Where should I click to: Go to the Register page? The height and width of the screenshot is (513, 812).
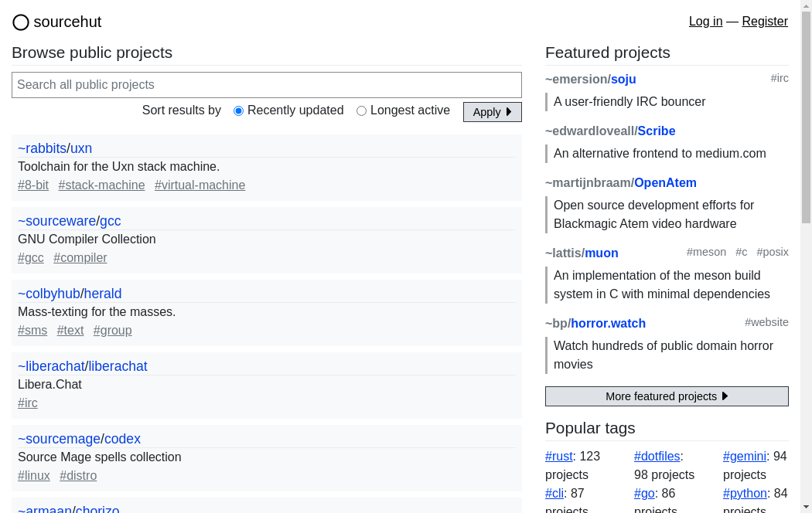click(x=765, y=22)
